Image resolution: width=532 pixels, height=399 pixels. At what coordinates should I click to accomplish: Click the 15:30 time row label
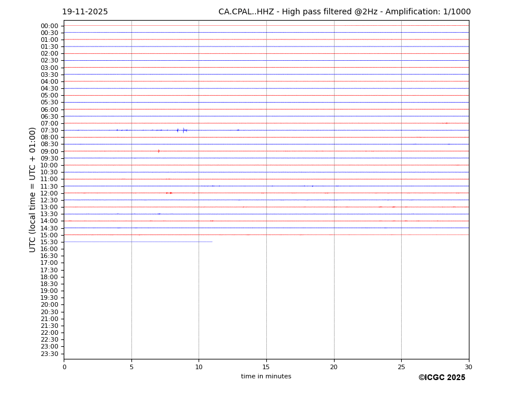pos(49,242)
